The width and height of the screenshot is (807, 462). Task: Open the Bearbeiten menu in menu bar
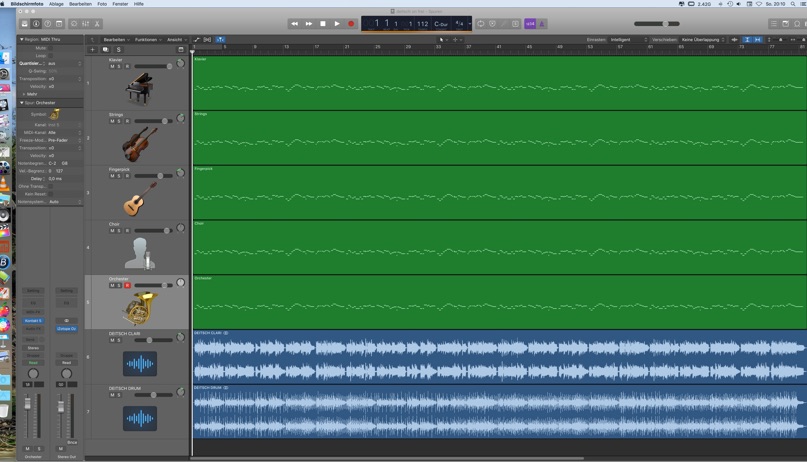coord(80,4)
